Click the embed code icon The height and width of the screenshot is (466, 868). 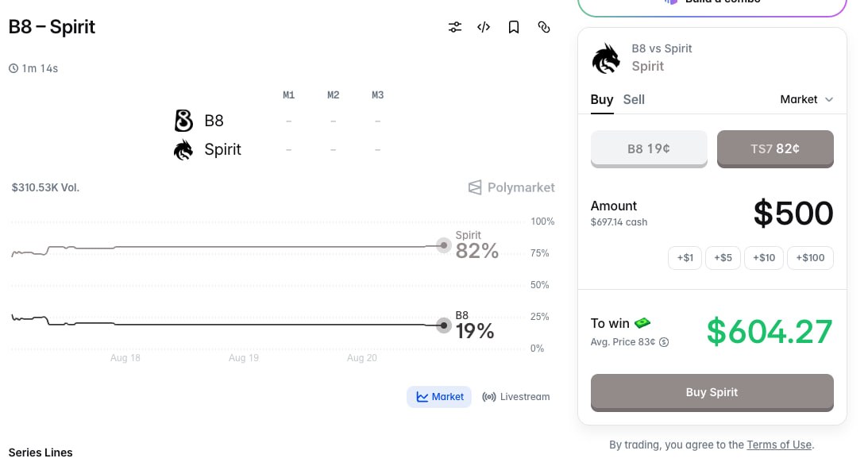(484, 27)
